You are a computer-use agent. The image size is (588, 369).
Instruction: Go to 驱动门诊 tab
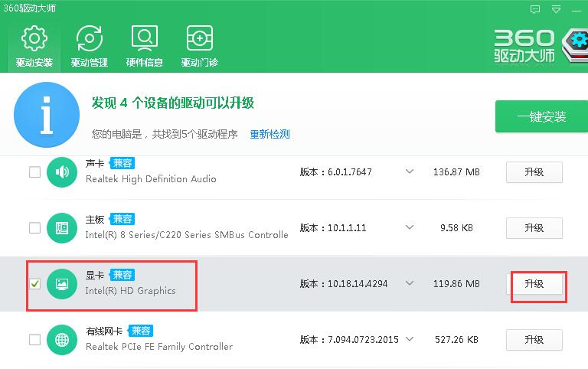[200, 46]
